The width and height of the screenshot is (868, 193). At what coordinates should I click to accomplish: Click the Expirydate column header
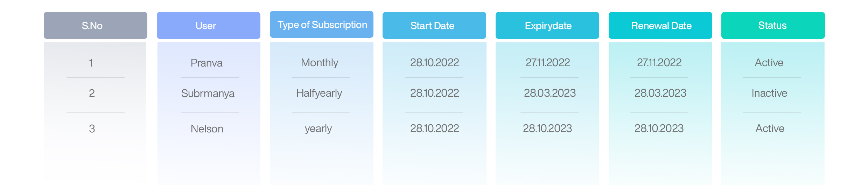(x=547, y=26)
